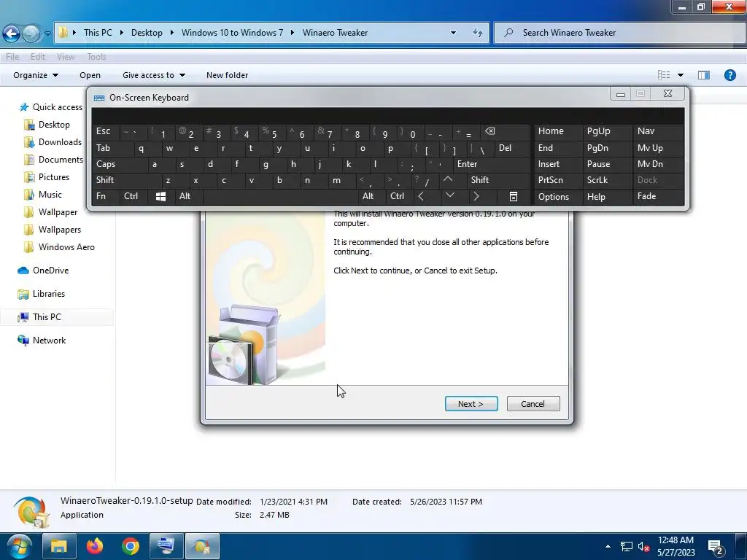Click the Enter key on On-Screen Keyboard
Image resolution: width=747 pixels, height=560 pixels.
tap(492, 164)
